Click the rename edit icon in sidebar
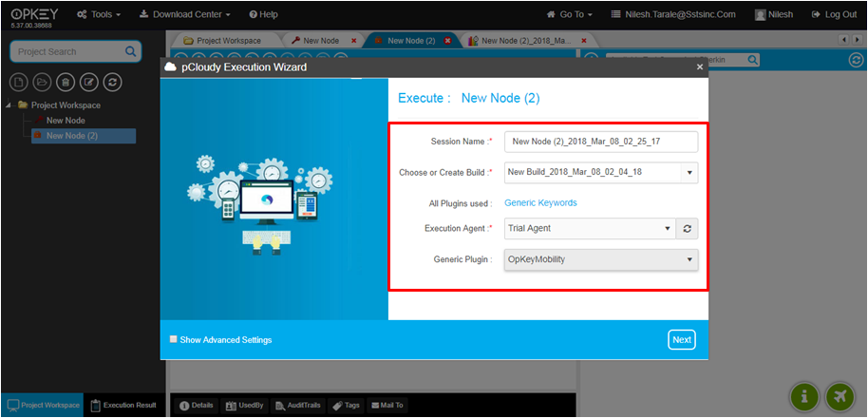Image resolution: width=868 pixels, height=418 pixels. click(x=89, y=83)
